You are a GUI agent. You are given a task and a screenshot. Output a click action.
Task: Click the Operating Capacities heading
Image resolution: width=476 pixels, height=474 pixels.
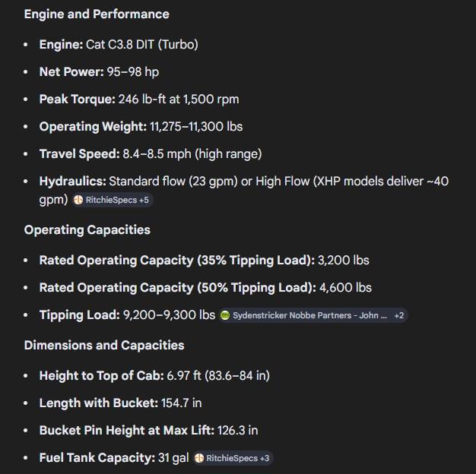coord(87,230)
